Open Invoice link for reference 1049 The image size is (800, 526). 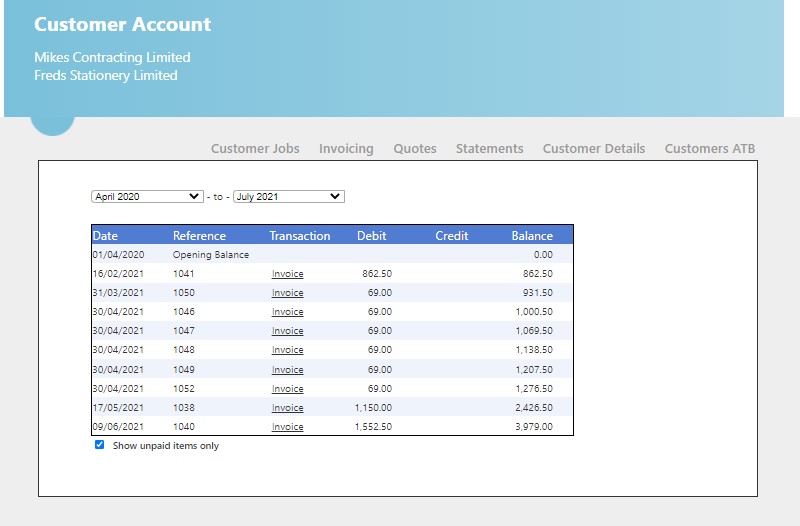tap(288, 369)
